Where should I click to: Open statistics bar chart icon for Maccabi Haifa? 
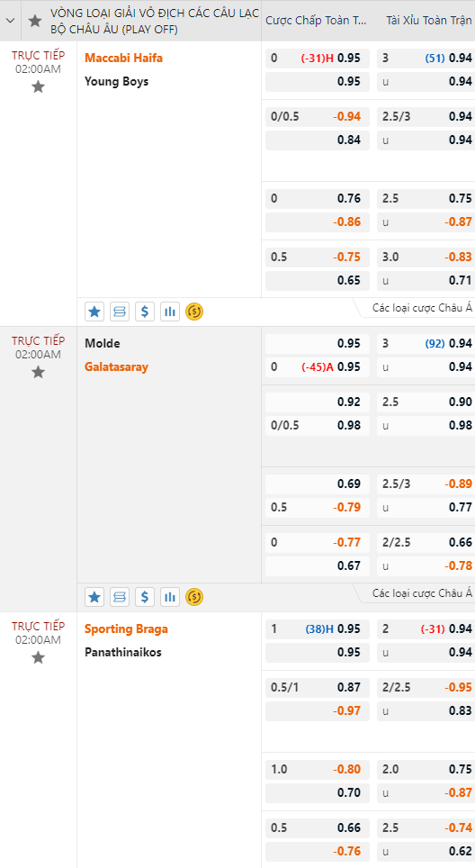point(170,312)
